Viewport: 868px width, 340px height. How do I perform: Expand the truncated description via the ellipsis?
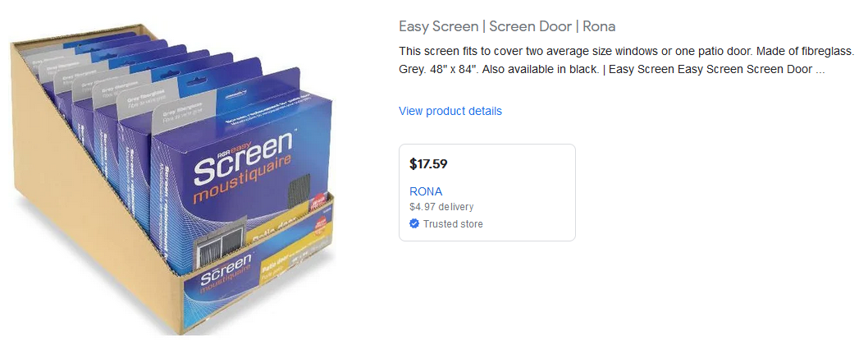click(x=820, y=70)
